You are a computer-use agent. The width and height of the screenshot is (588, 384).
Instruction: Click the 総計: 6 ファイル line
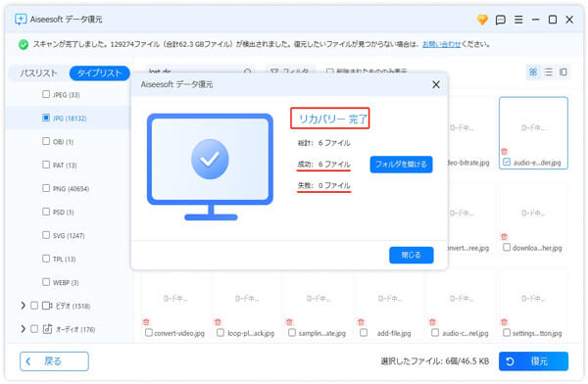click(323, 143)
